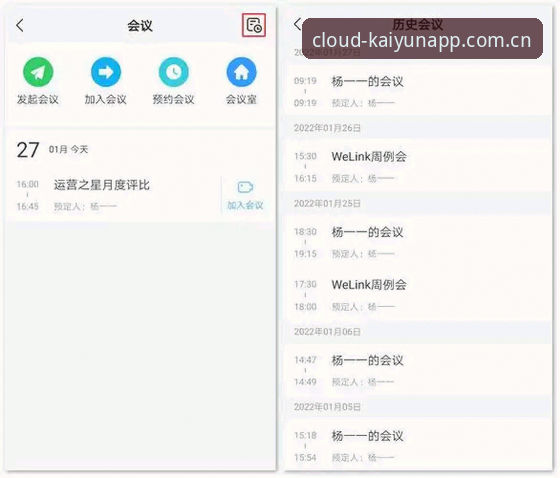Select the 2022年01月25日 date header

tap(327, 203)
